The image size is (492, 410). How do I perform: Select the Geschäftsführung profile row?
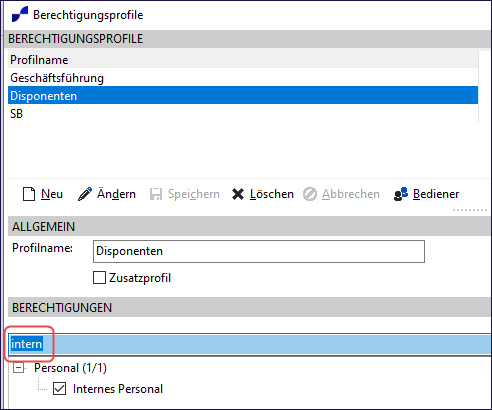coord(243,78)
